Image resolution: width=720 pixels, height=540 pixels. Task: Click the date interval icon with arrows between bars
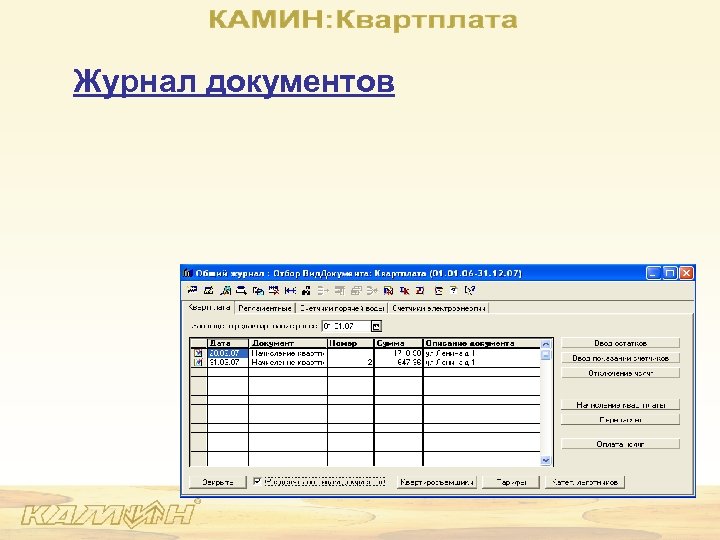pos(290,290)
